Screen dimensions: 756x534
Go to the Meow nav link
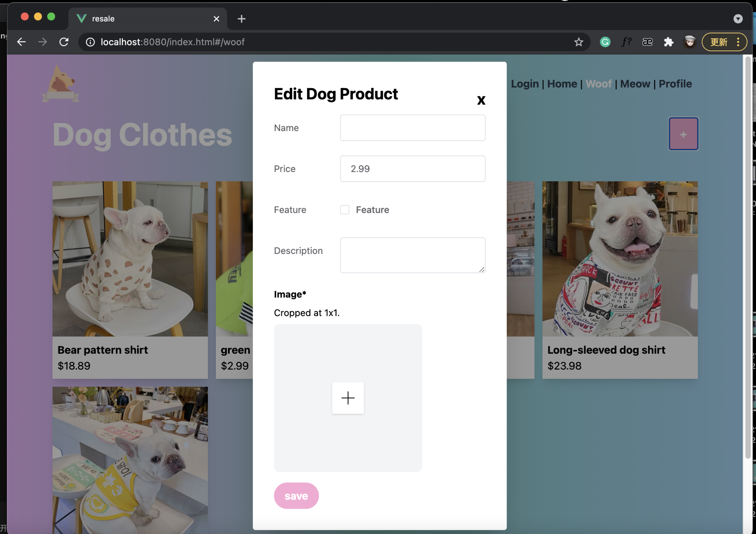[x=635, y=84]
